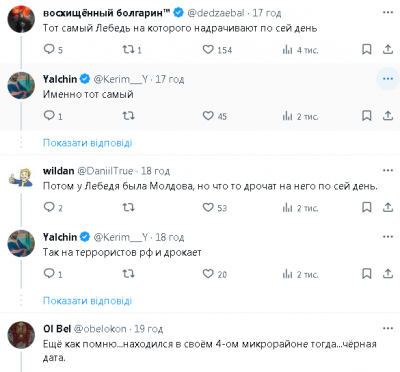The height and width of the screenshot is (372, 400).
Task: Retweet wildan's post about Лебедь
Action: coord(128,207)
